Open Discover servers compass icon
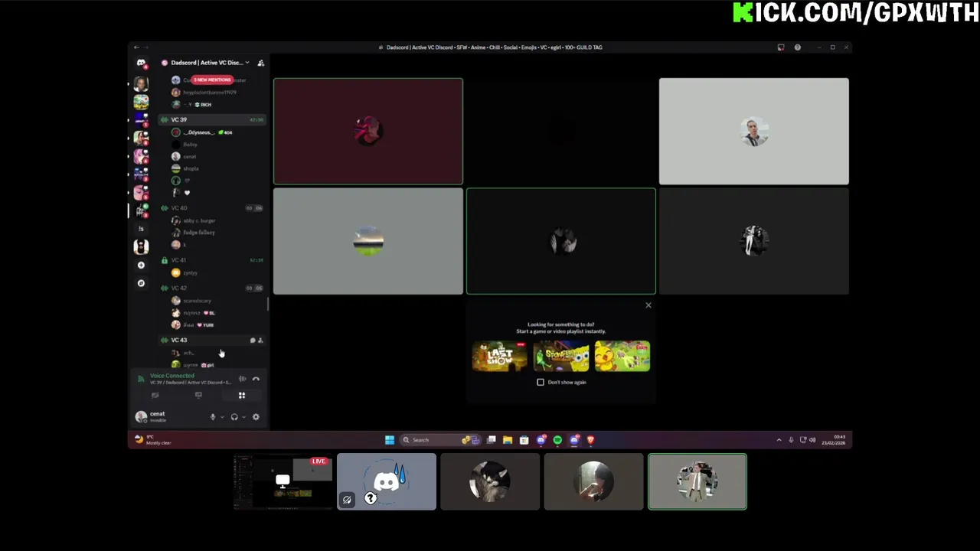Screen dimensions: 980x551 [x=141, y=283]
